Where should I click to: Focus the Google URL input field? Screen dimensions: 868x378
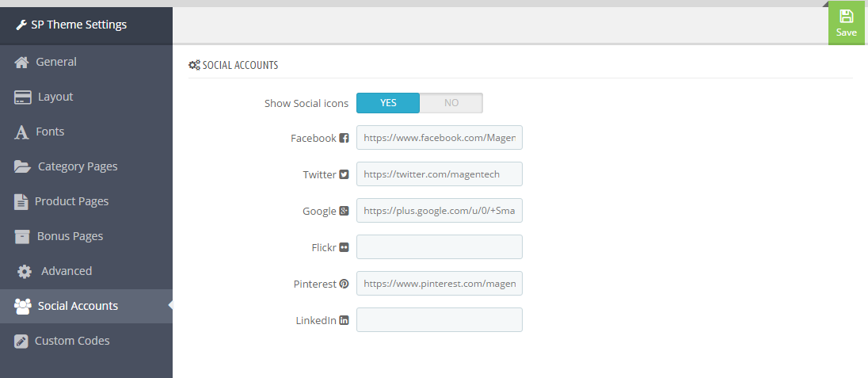(440, 211)
